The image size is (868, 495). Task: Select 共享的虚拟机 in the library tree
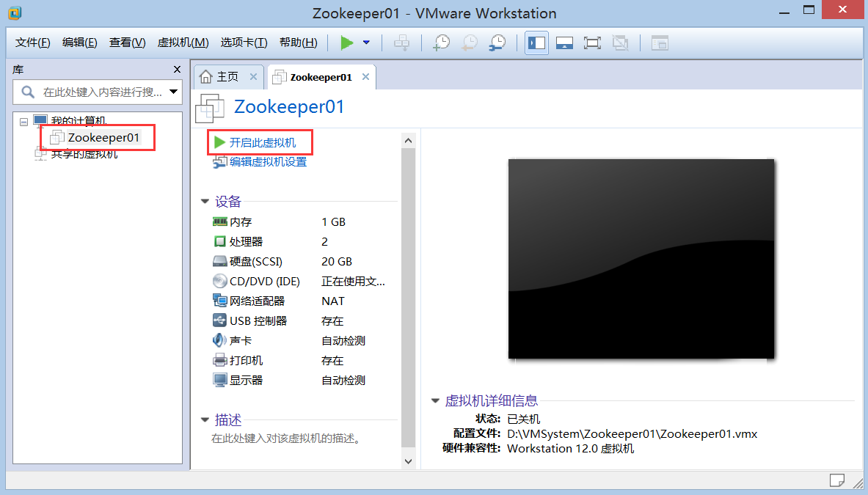pyautogui.click(x=84, y=154)
